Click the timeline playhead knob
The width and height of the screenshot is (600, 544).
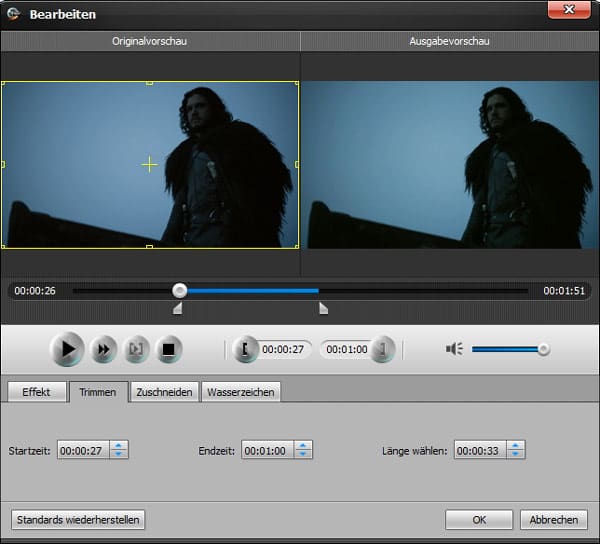179,291
